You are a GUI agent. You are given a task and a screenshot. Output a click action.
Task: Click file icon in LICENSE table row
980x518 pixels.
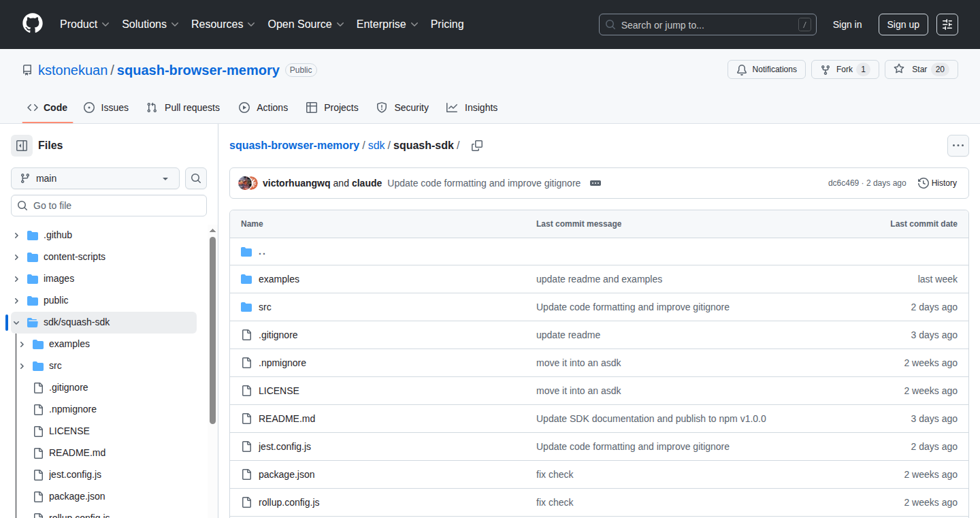(x=246, y=391)
